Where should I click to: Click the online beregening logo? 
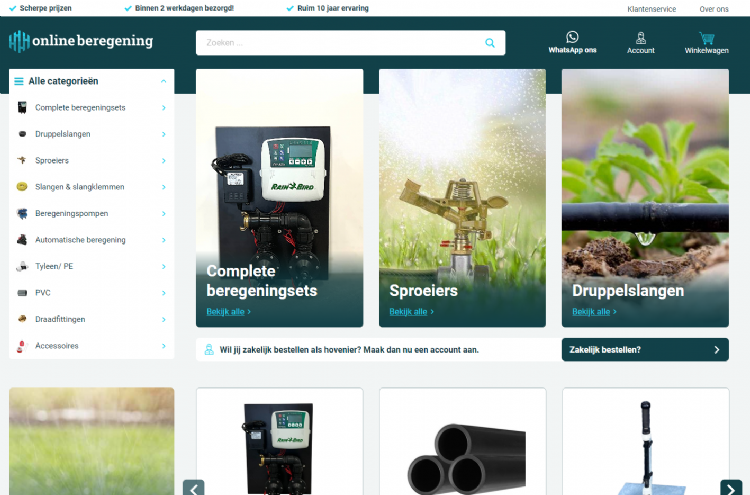click(81, 41)
